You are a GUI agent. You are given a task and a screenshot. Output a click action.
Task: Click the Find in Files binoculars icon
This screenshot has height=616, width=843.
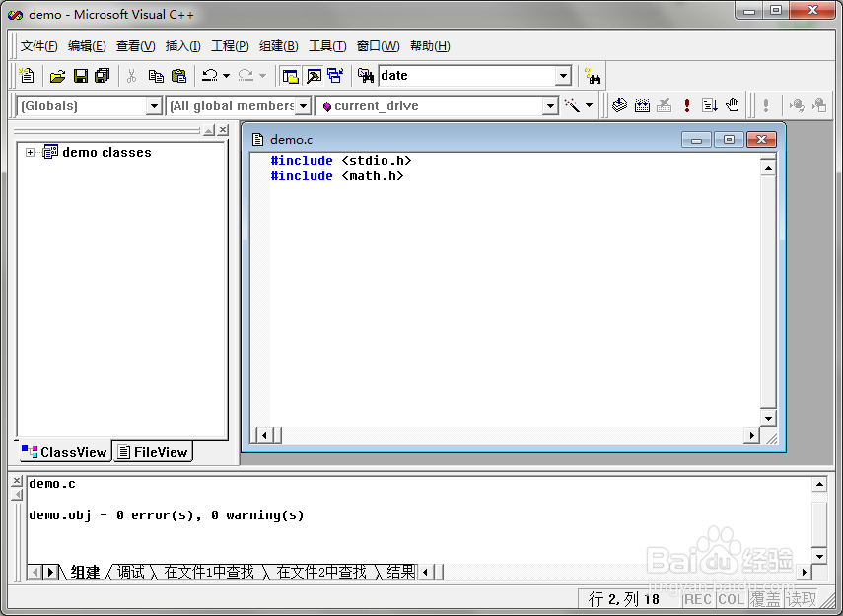click(366, 76)
